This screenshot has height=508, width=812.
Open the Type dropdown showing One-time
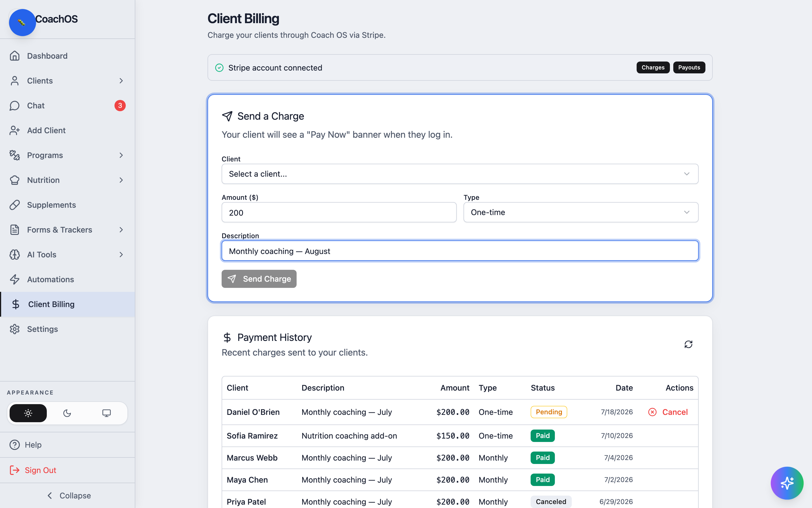(x=581, y=212)
